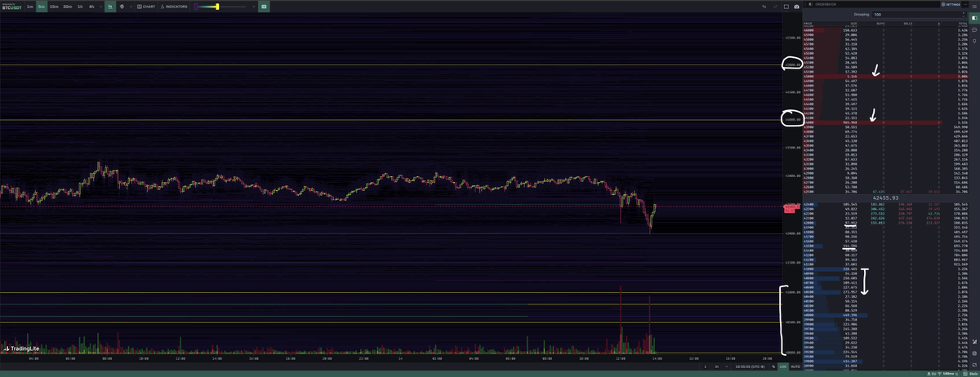980x377 pixels.
Task: Toggle the LOG scale button
Action: pos(782,366)
